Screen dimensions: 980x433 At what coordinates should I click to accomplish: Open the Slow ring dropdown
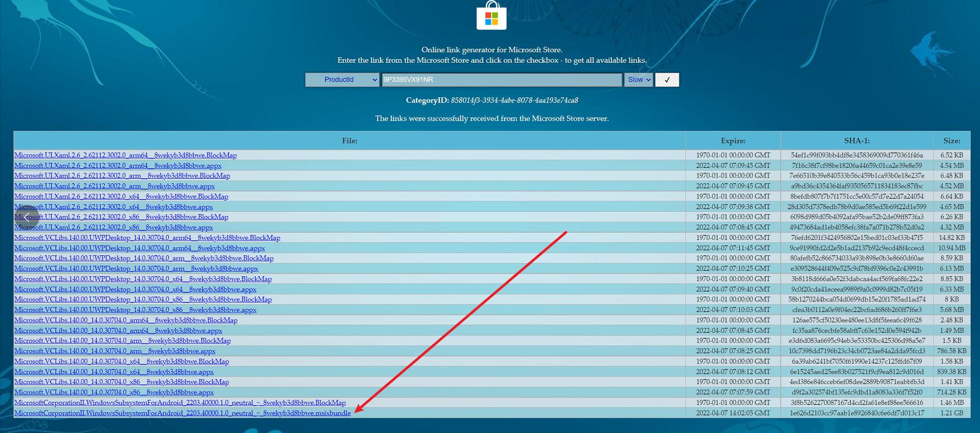(639, 80)
